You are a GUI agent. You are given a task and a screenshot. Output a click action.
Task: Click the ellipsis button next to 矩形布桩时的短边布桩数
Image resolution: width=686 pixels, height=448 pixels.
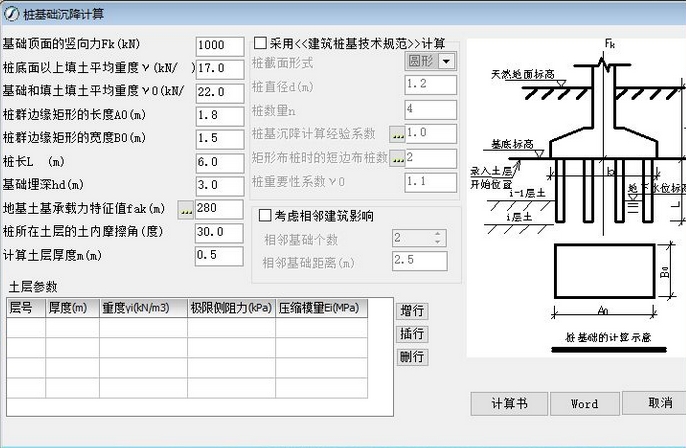click(397, 158)
